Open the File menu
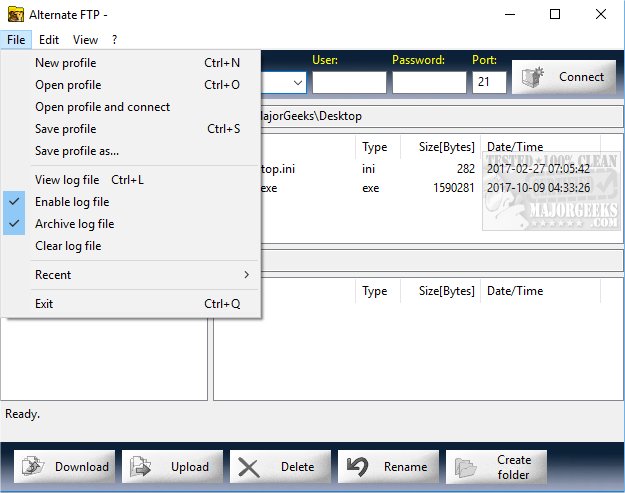This screenshot has height=493, width=625. coord(16,40)
